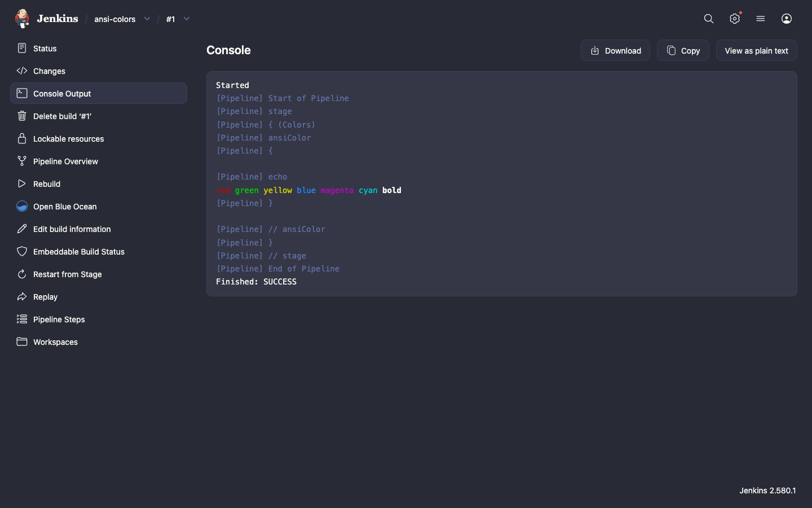Open the Status page
Screen dimensions: 812x508
tap(99, 48)
